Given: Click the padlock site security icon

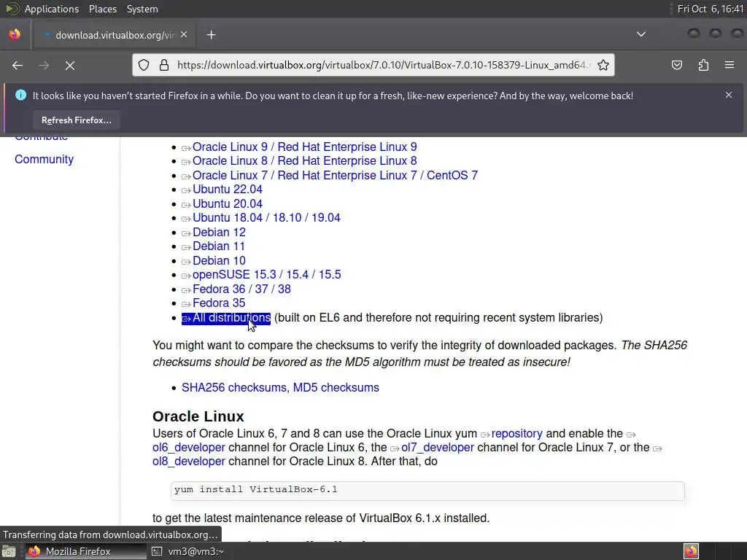Looking at the screenshot, I should [x=164, y=65].
